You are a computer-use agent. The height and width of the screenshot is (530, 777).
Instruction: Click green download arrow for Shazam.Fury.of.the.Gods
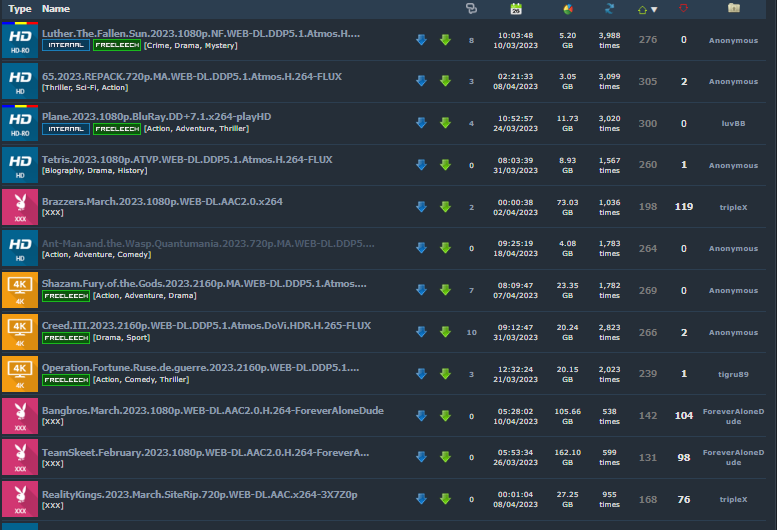point(445,290)
